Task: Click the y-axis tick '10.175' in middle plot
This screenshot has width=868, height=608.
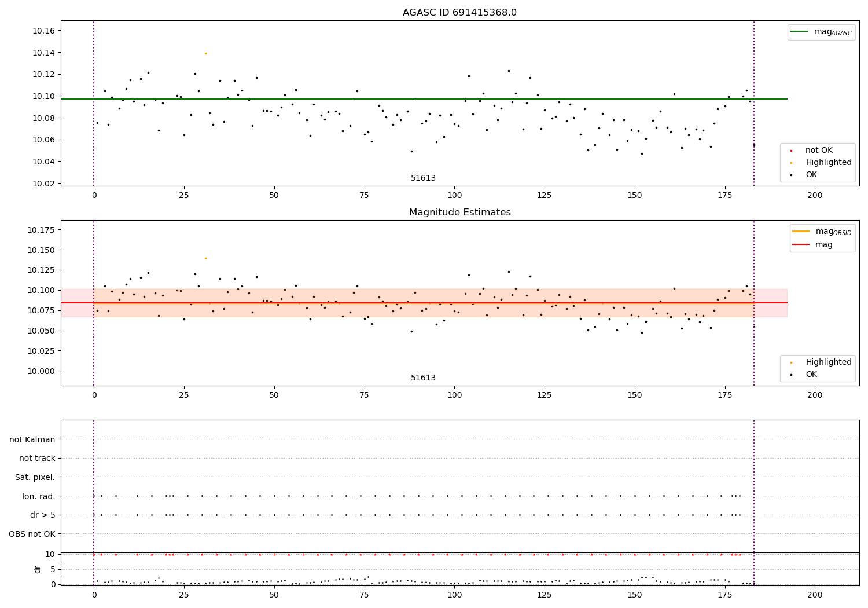Action: click(x=41, y=230)
